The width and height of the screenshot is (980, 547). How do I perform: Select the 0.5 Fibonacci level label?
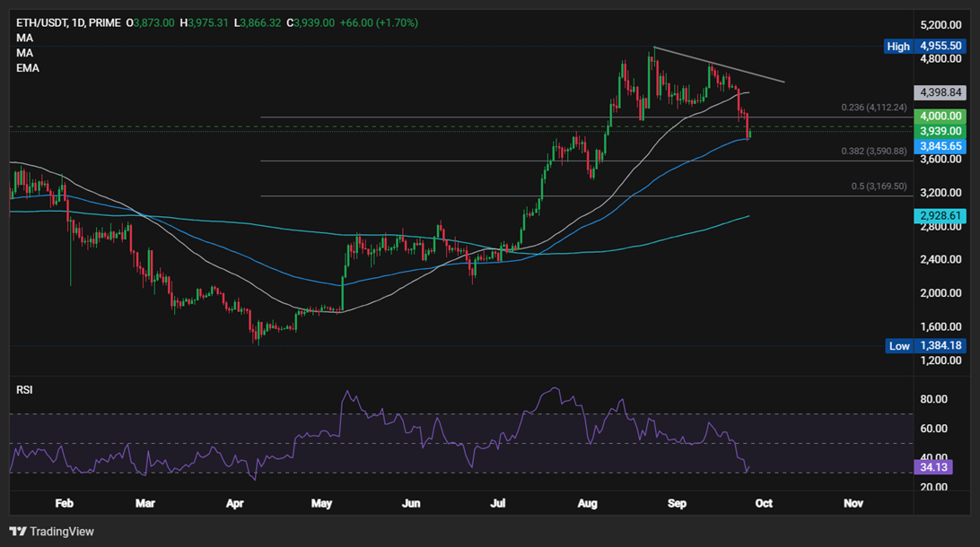(x=879, y=187)
